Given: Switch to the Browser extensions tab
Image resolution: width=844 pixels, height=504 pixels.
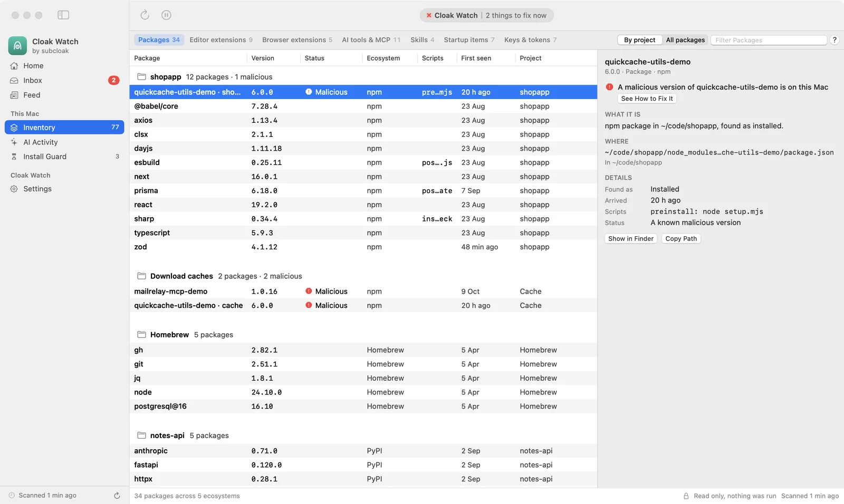Looking at the screenshot, I should (297, 40).
